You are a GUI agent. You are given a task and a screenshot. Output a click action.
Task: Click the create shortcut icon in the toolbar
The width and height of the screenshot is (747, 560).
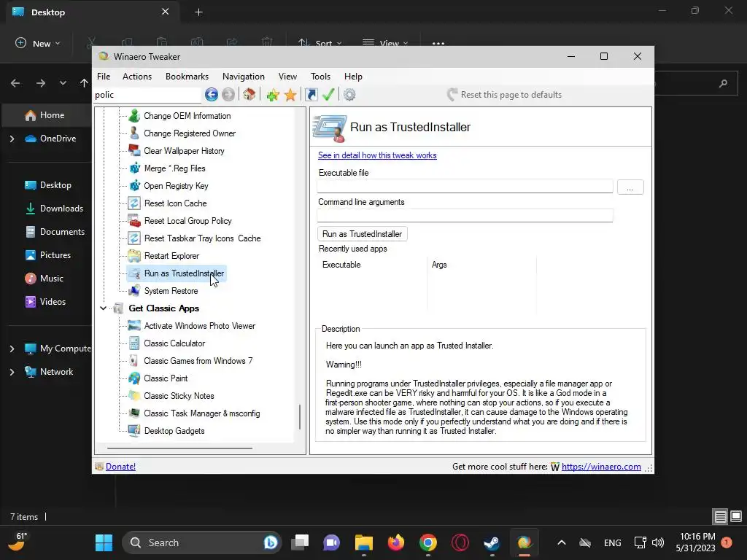(x=311, y=95)
